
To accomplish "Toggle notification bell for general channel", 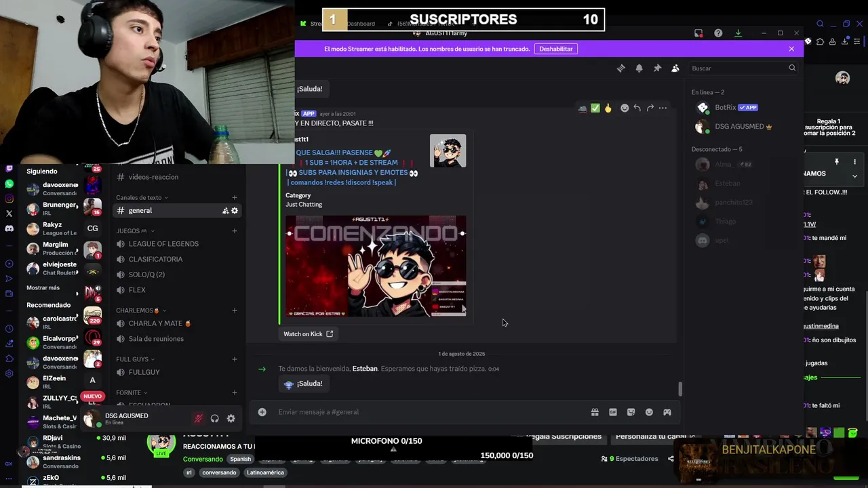I will click(x=639, y=68).
